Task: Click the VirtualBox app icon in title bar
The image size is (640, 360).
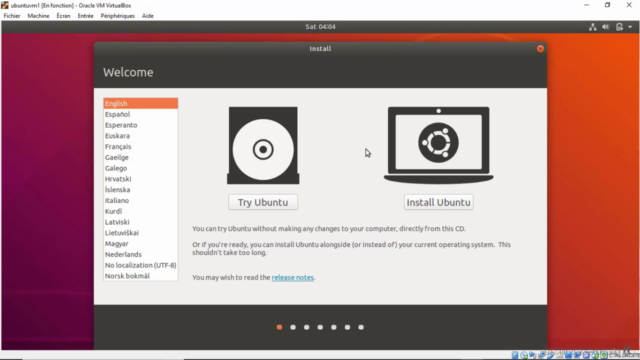Action: 5,5
